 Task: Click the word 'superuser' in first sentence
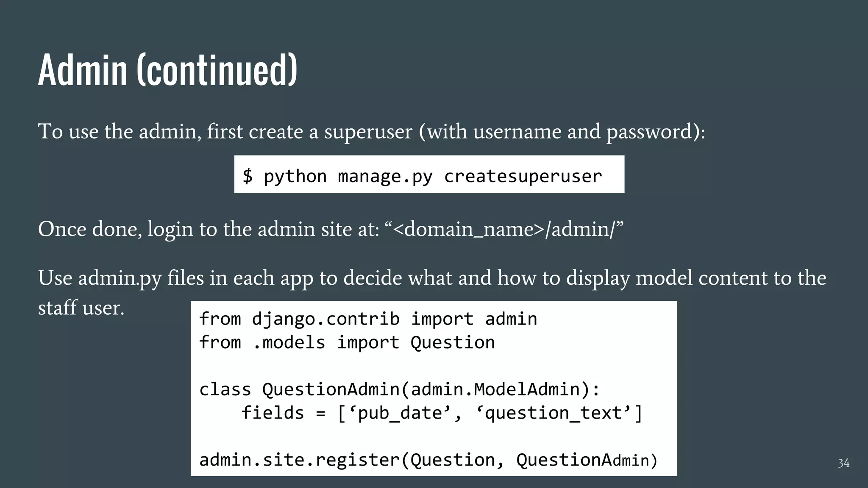tap(368, 132)
